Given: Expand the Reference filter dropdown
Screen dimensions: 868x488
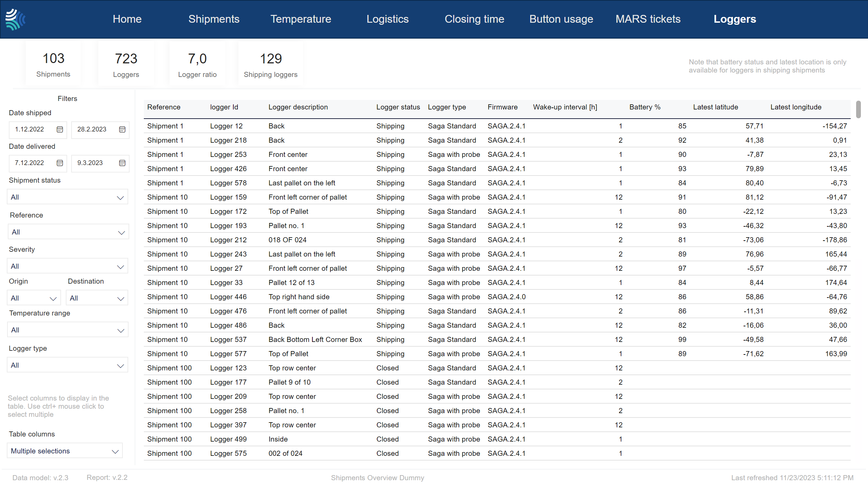Looking at the screenshot, I should point(68,232).
